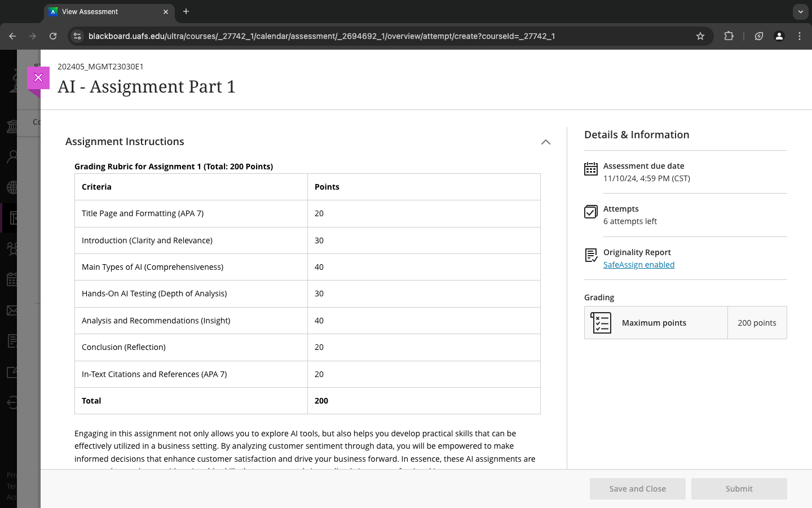Screen dimensions: 812x508
Task: Click the browser forward arrow
Action: point(33,36)
